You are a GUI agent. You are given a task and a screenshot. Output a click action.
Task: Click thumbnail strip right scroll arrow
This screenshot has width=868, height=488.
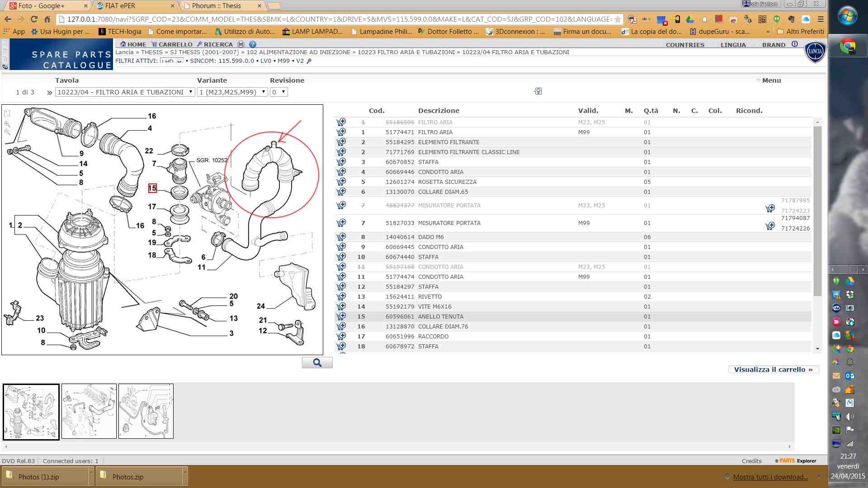pos(790,446)
